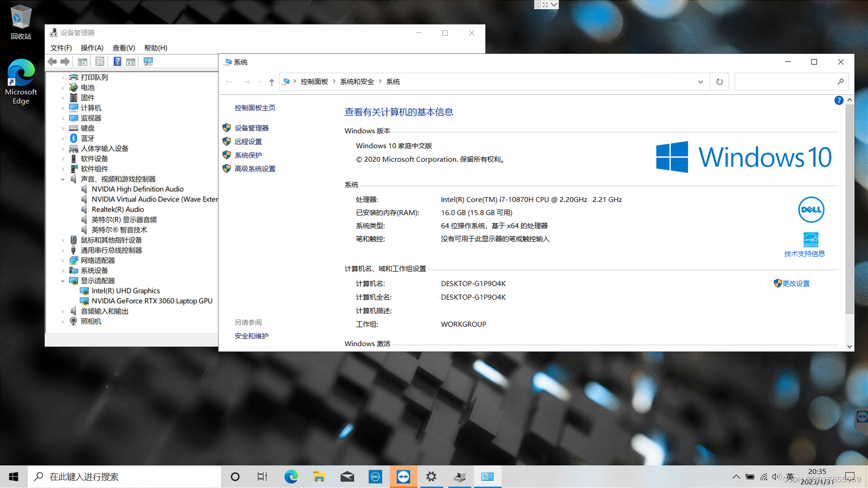Switch to TeamViewer on the taskbar
The width and height of the screenshot is (868, 488).
403,477
